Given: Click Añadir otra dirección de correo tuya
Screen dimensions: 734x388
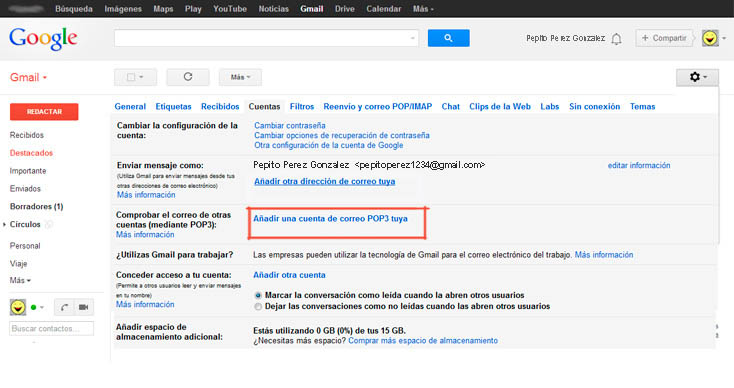Looking at the screenshot, I should tap(324, 181).
